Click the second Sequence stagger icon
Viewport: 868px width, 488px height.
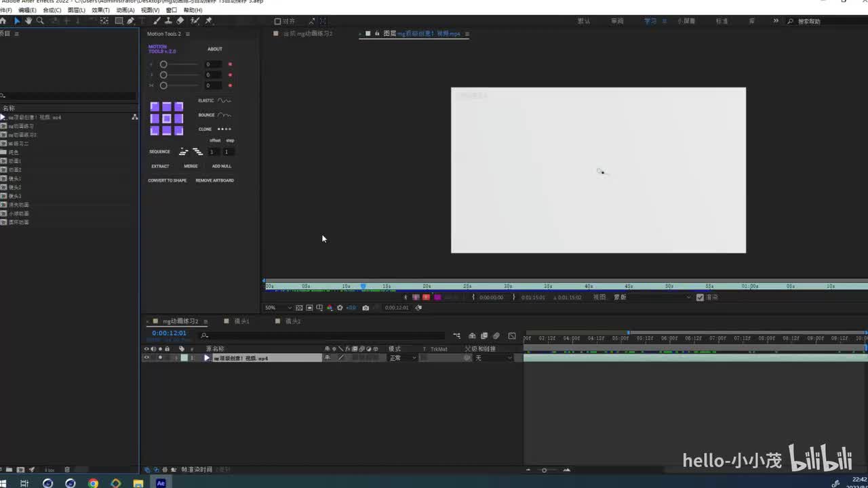pos(197,152)
